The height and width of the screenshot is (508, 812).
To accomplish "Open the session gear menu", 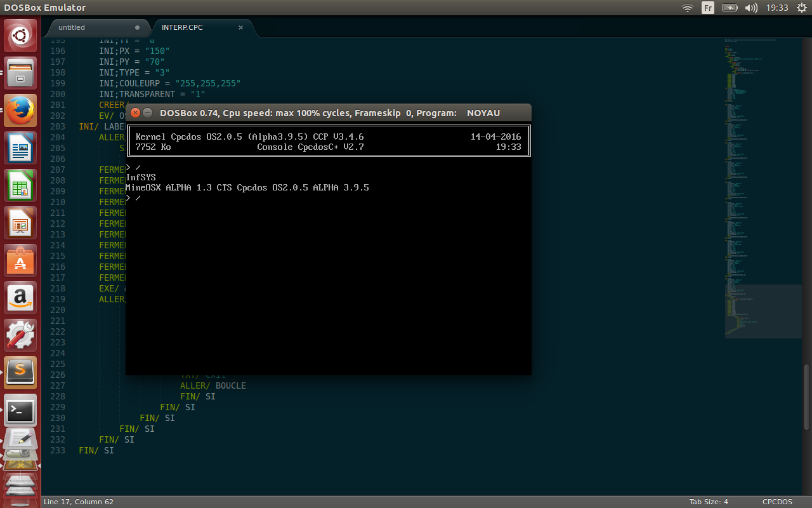I will (801, 8).
